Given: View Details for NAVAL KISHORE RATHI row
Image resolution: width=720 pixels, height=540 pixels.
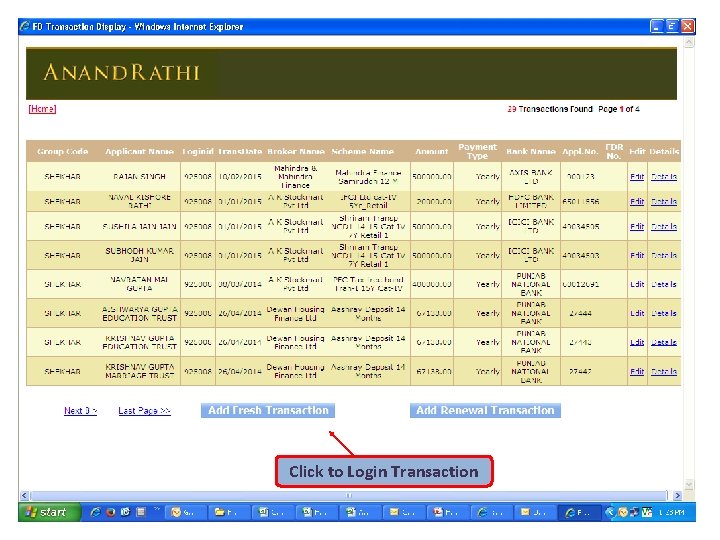Looking at the screenshot, I should (x=664, y=201).
